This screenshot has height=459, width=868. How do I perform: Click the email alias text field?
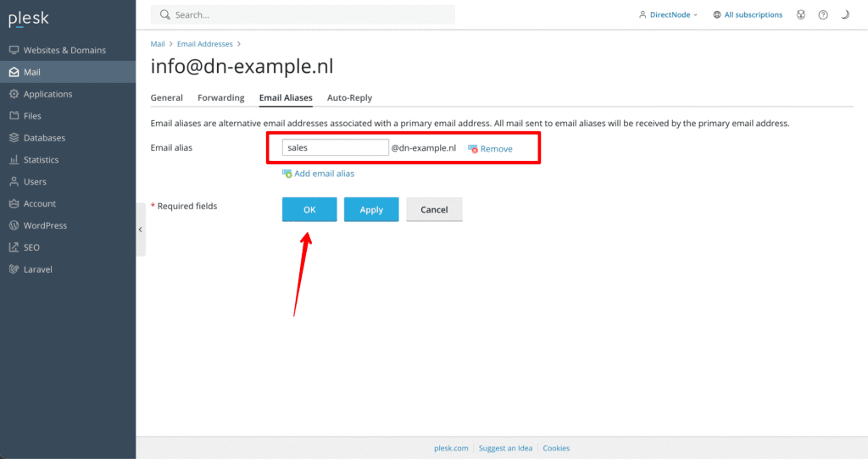click(335, 147)
